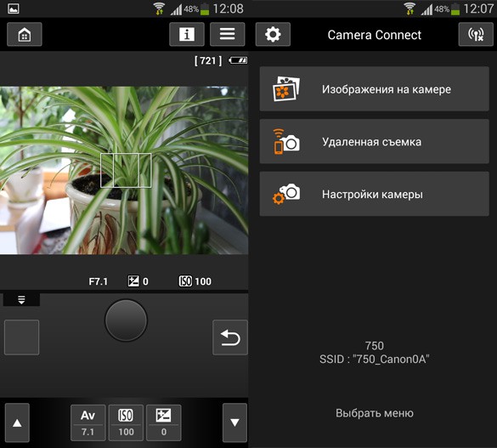
Task: Open the info display button
Action: coord(187,34)
